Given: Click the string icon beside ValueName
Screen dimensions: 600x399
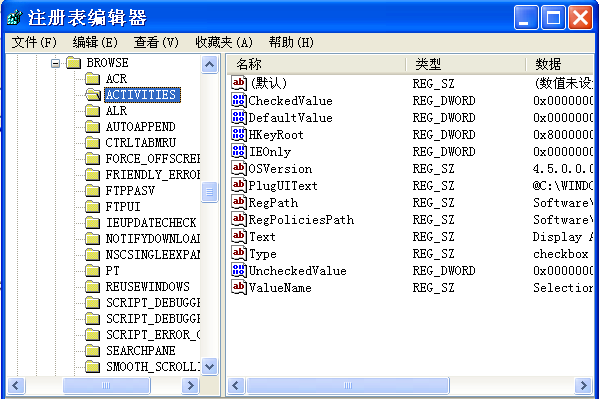Looking at the screenshot, I should pyautogui.click(x=239, y=287).
